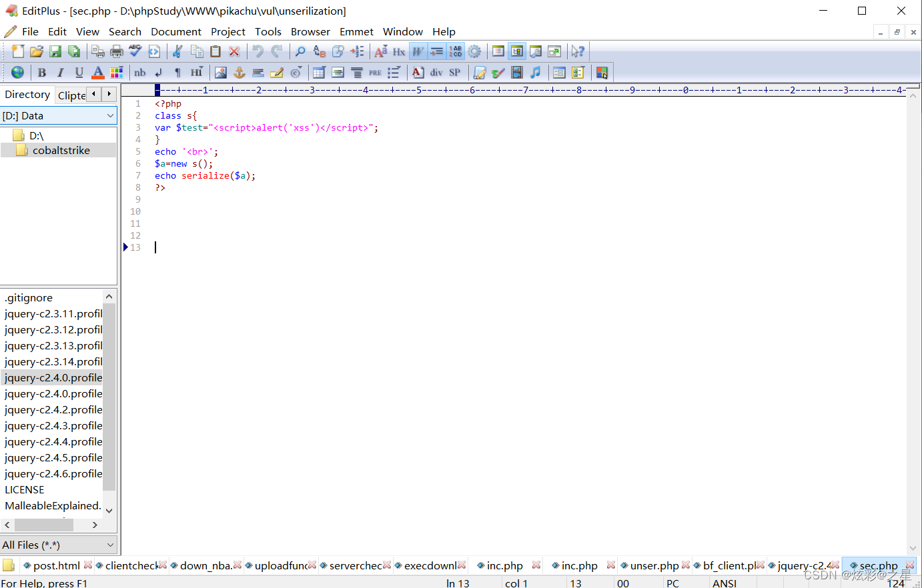This screenshot has width=922, height=588.
Task: Open the Emmet menu
Action: pyautogui.click(x=356, y=31)
